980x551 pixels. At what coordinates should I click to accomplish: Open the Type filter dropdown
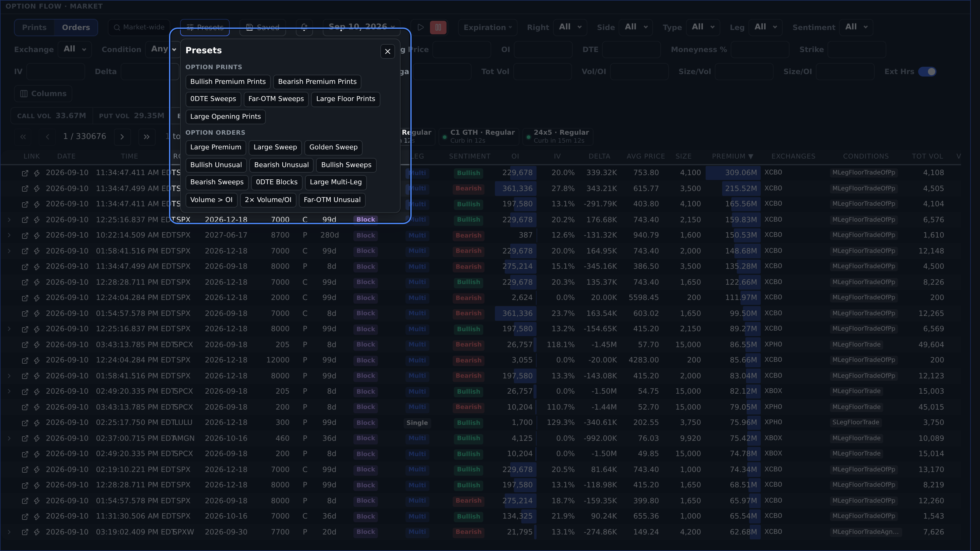[703, 27]
